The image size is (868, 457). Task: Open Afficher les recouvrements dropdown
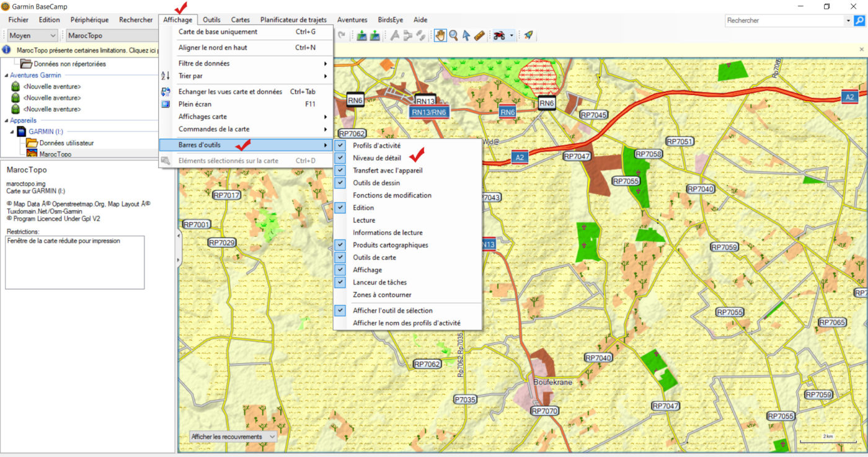232,437
